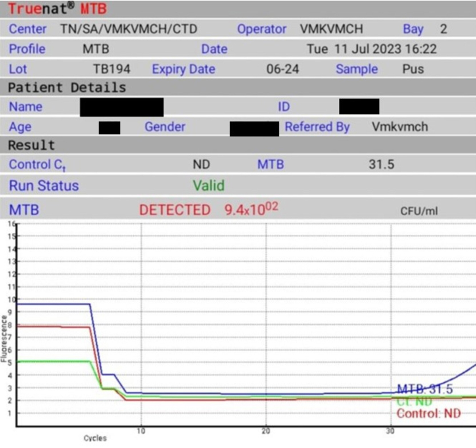This screenshot has height=448, width=476.
Task: Click the green Valid run status
Action: (209, 186)
